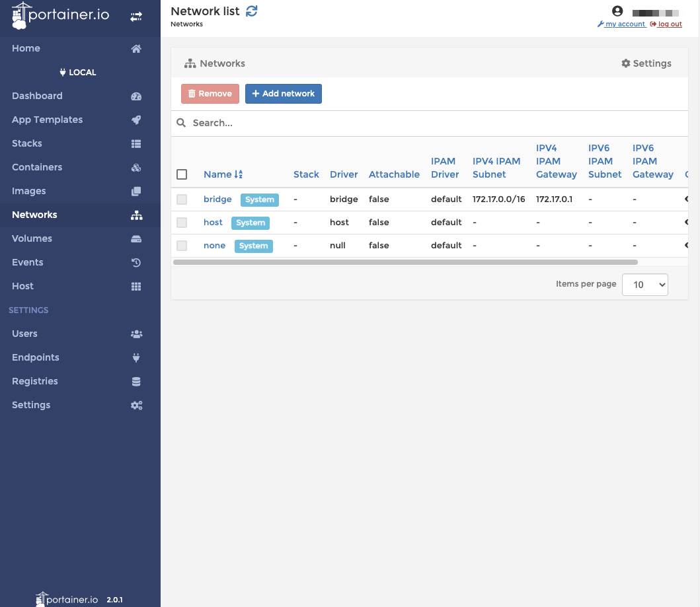
Task: Open Events using the history icon
Action: [x=136, y=262]
